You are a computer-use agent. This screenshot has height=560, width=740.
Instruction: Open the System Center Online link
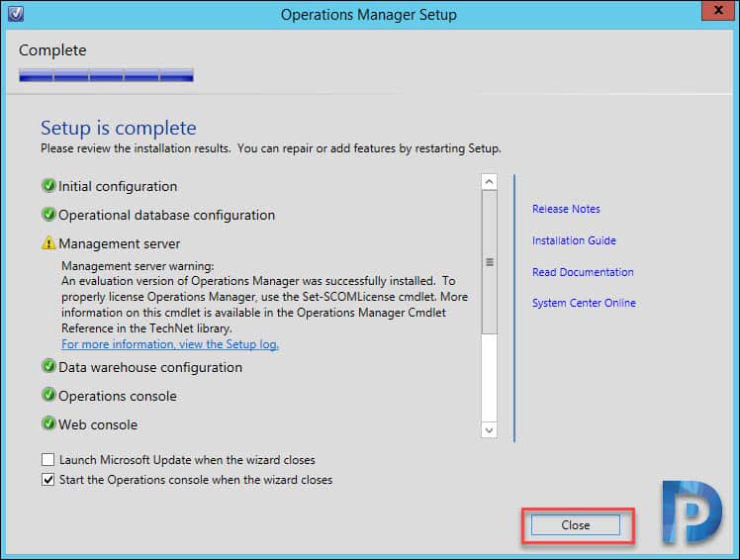click(x=584, y=303)
